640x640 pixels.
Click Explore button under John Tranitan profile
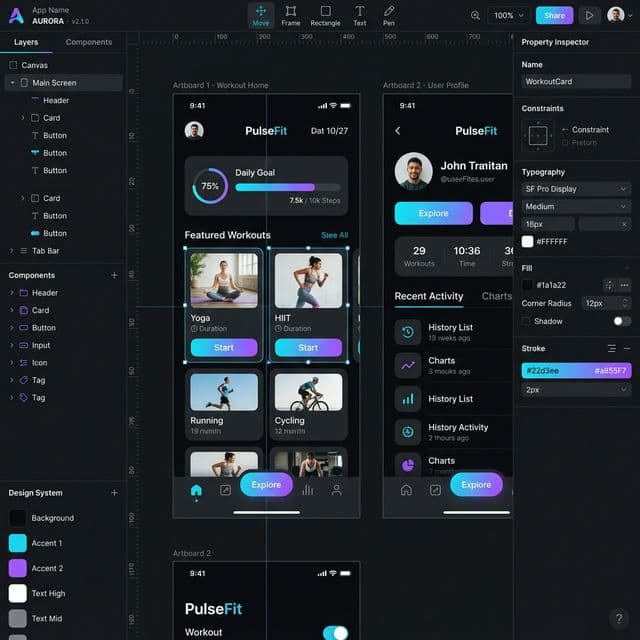click(x=433, y=213)
